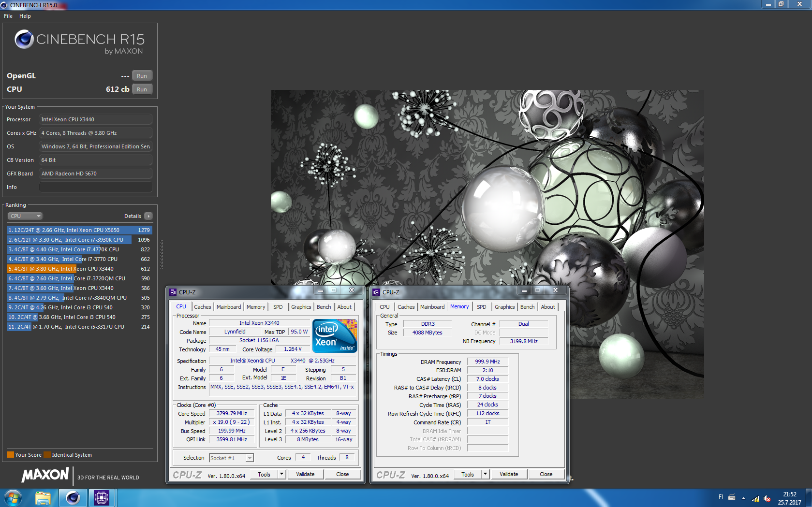The height and width of the screenshot is (507, 812).
Task: Open the CPU ranking type dropdown
Action: [x=25, y=216]
